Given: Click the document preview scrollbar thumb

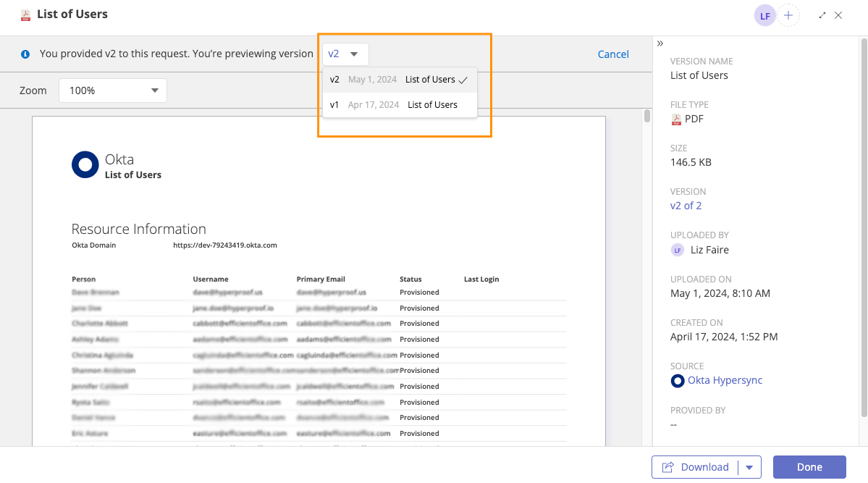Looking at the screenshot, I should click(646, 116).
